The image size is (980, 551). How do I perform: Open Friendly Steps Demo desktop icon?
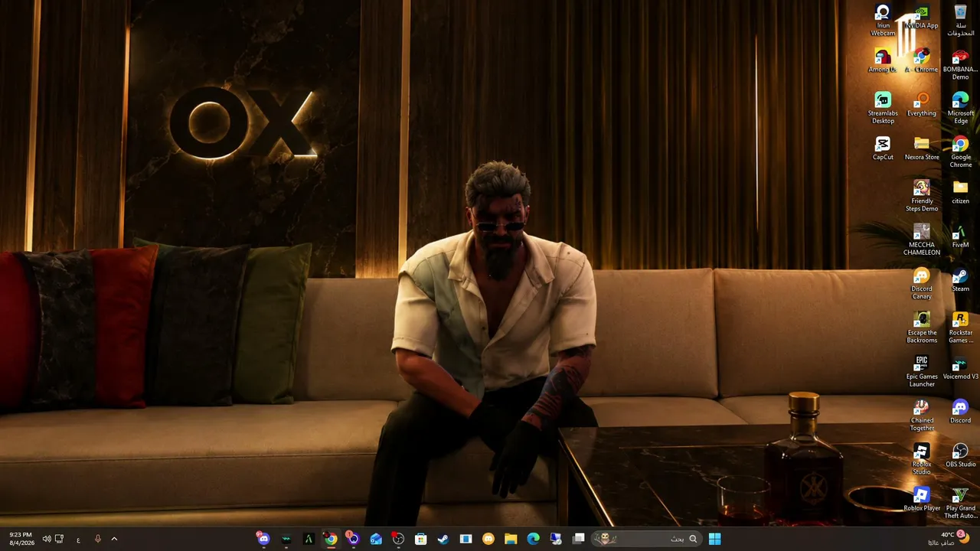pos(922,196)
